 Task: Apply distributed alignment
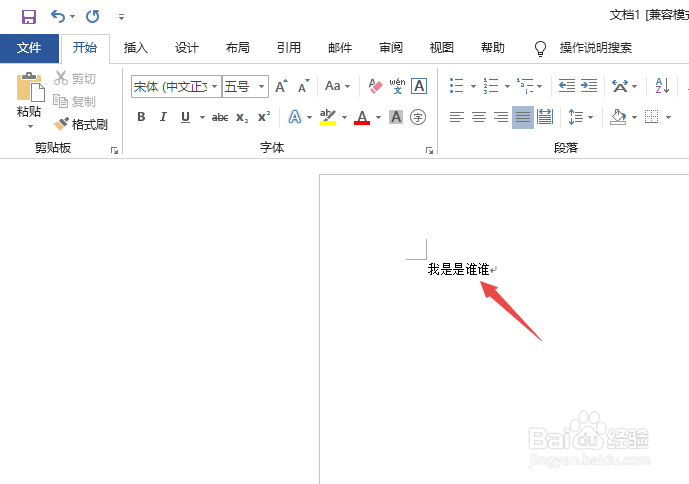click(545, 117)
